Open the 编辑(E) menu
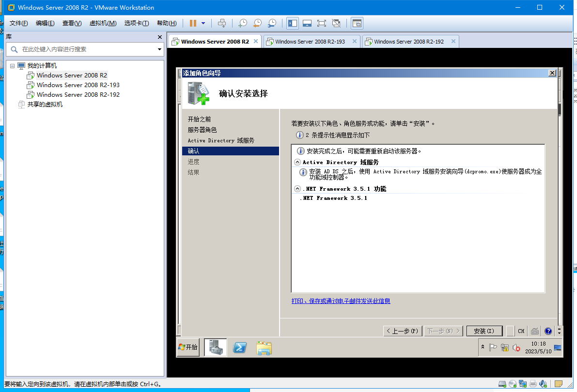 (x=45, y=23)
